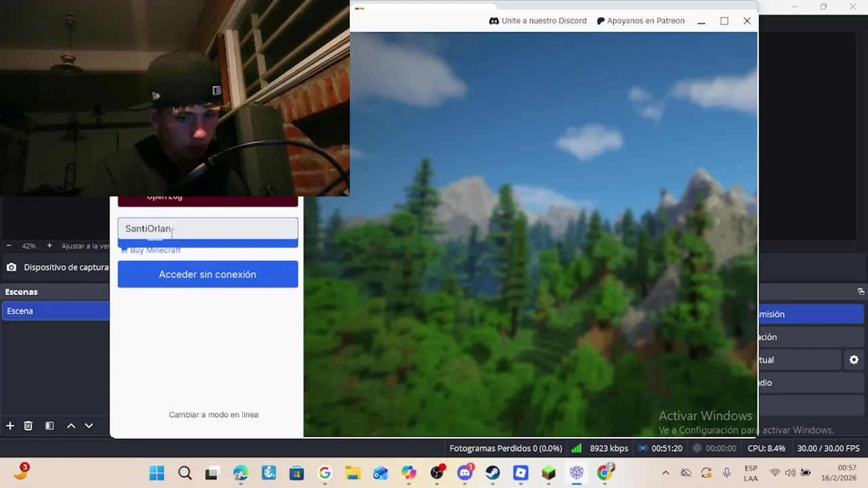Click the OBS controls dock pop-out icon
The height and width of the screenshot is (488, 868).
click(861, 291)
